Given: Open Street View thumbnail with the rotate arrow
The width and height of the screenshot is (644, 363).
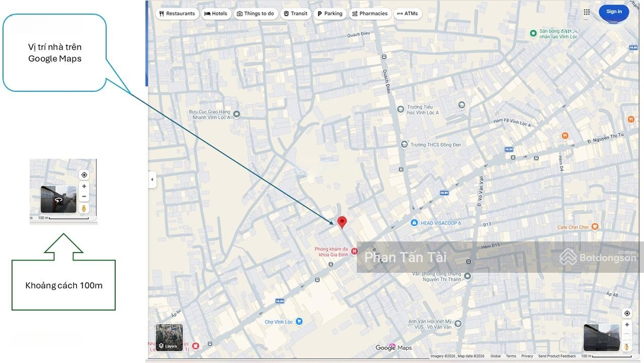Looking at the screenshot, I should coord(58,200).
